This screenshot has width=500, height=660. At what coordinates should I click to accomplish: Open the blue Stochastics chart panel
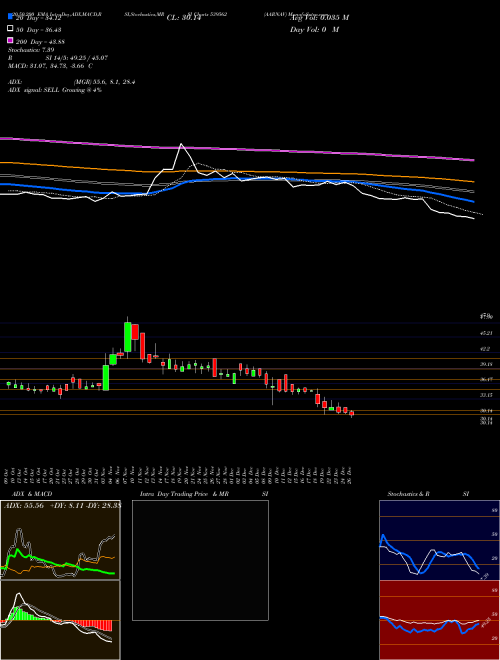click(x=439, y=540)
